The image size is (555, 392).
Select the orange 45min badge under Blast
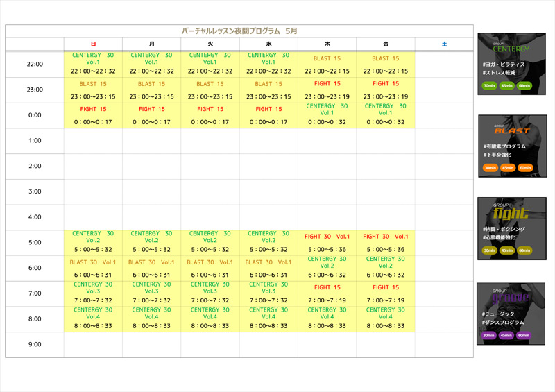pyautogui.click(x=508, y=168)
